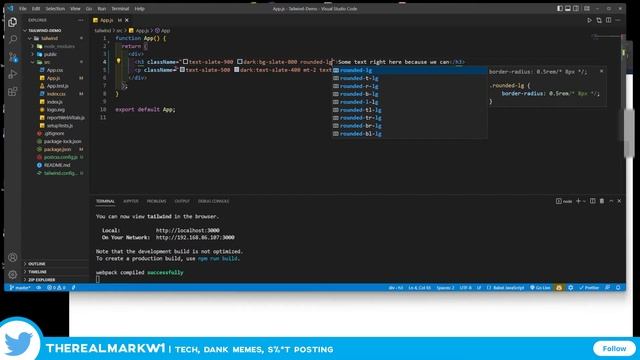Click the text-slate-900 color swatch
Image resolution: width=640 pixels, height=360 pixels.
tap(185, 62)
